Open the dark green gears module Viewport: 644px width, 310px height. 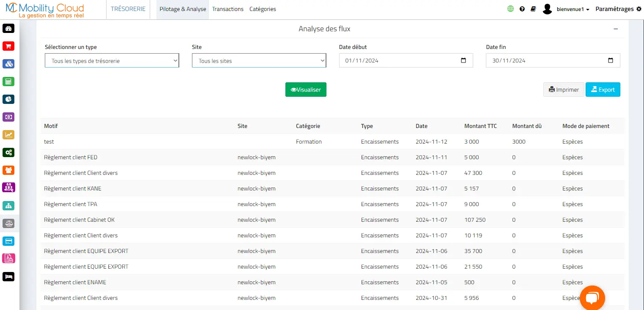[8, 152]
